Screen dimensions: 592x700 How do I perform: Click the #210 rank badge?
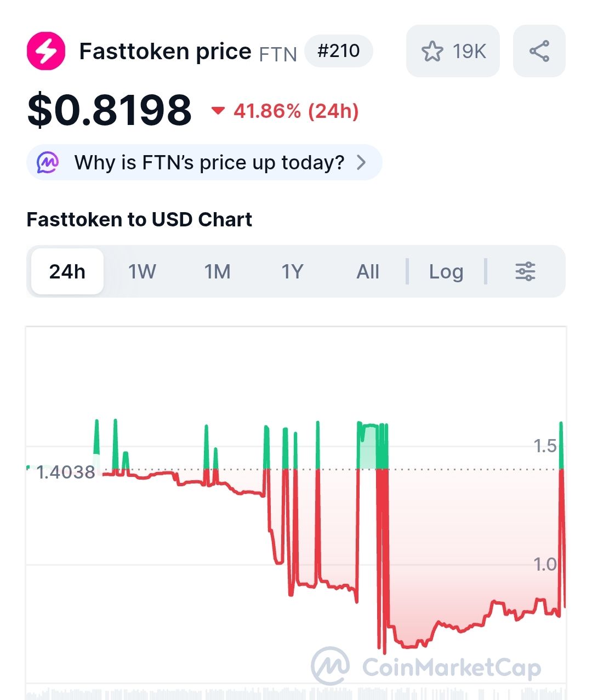pyautogui.click(x=339, y=51)
